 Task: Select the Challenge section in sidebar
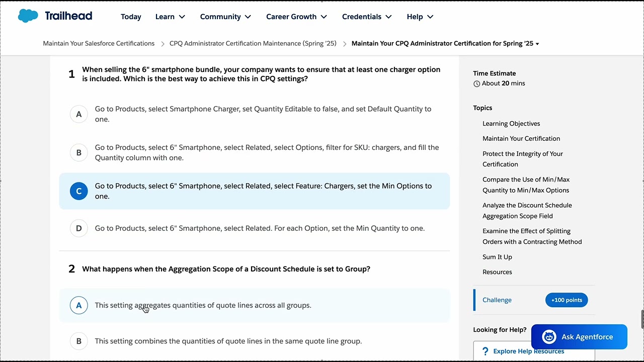coord(497,300)
